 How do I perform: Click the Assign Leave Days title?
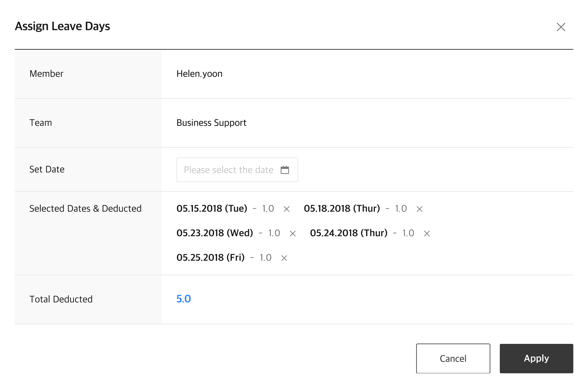62,26
